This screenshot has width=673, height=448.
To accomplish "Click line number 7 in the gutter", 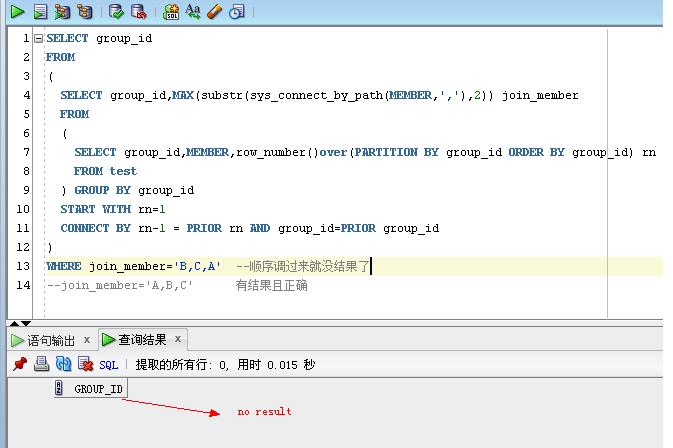I will (27, 152).
